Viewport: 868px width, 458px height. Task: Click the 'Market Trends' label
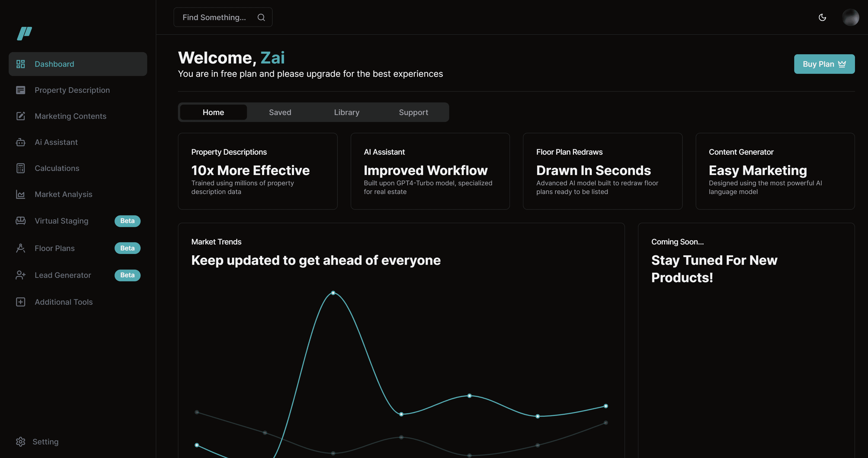pyautogui.click(x=216, y=242)
